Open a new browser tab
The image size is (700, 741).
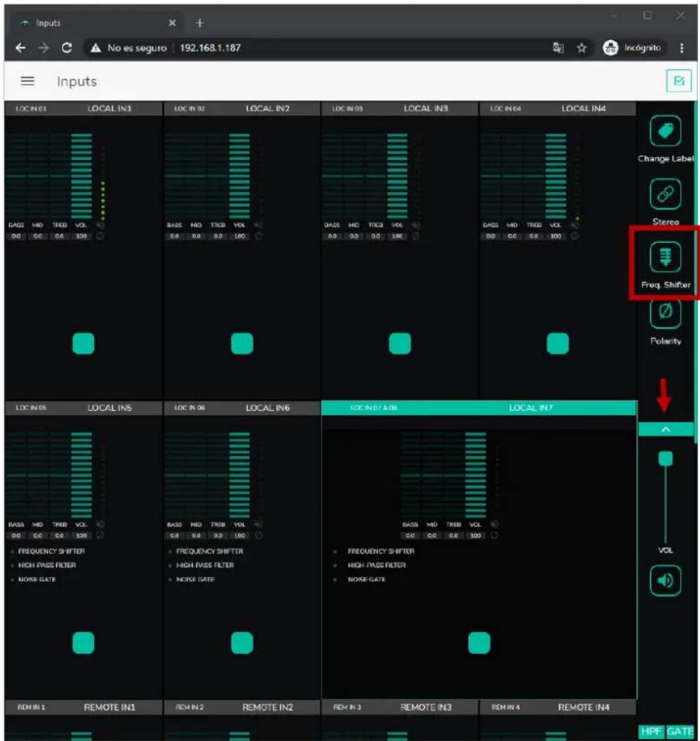pyautogui.click(x=199, y=23)
